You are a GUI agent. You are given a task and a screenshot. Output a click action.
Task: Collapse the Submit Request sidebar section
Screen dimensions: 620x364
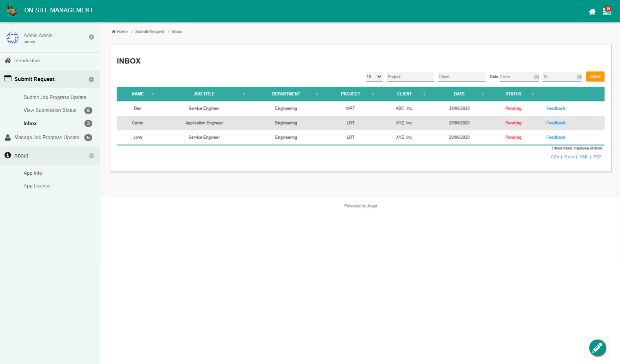tap(91, 79)
